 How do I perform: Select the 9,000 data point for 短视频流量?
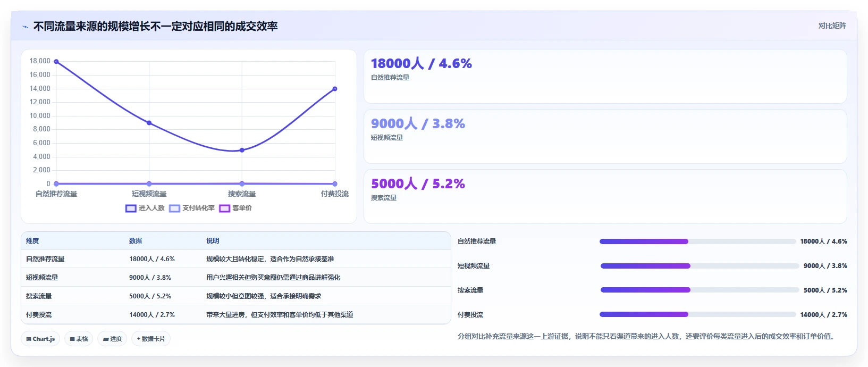[x=149, y=123]
